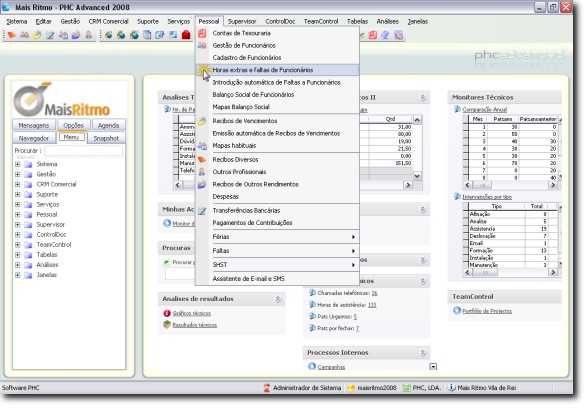Click the Outros Profissionais person icon
The height and width of the screenshot is (410, 584).
point(202,172)
